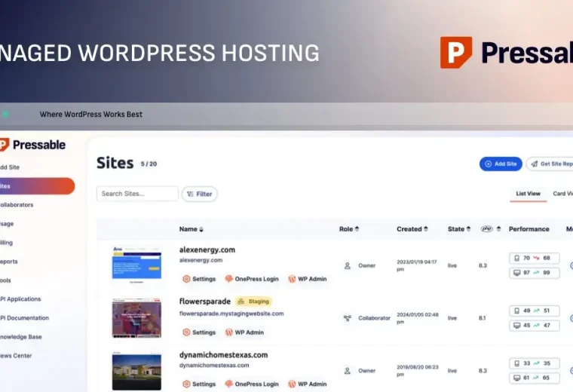
Task: Open the flowersparade site title
Action: 204,302
